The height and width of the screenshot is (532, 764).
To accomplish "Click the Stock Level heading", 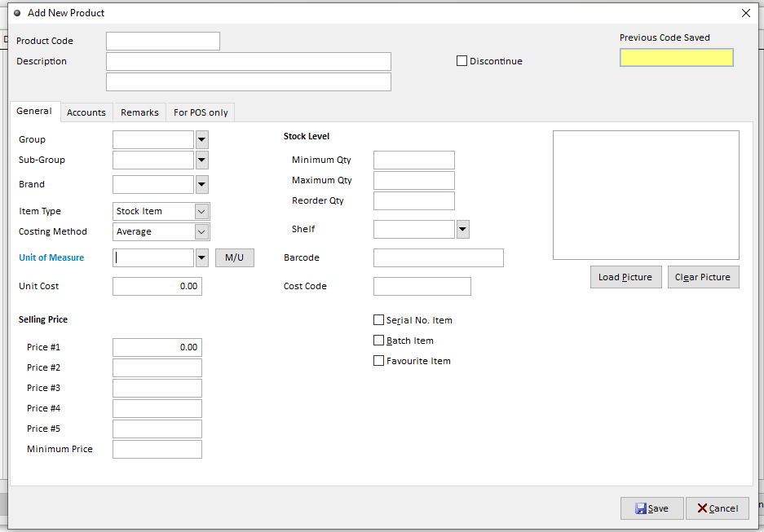I will [x=307, y=136].
